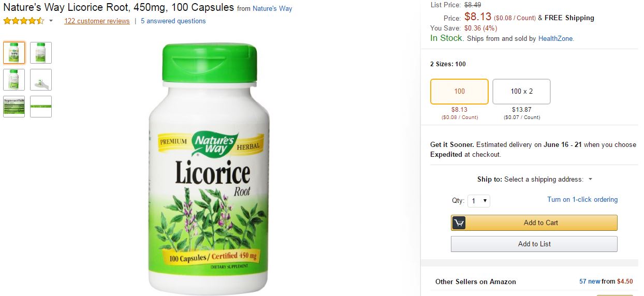Open the 122 customer reviews link

(97, 21)
